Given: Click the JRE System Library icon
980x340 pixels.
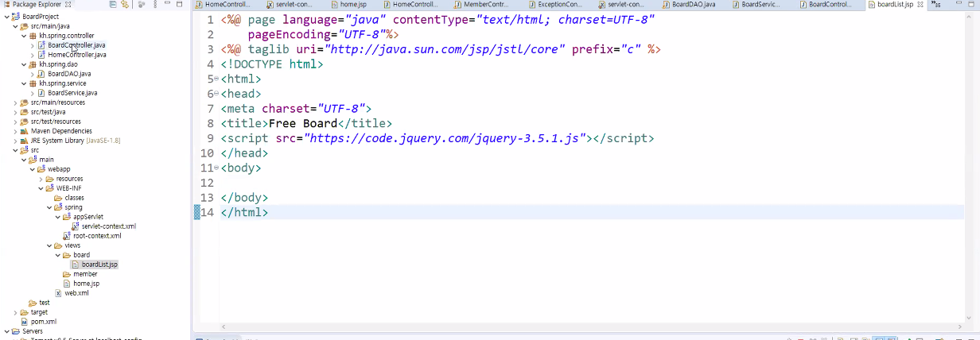Looking at the screenshot, I should [x=25, y=141].
